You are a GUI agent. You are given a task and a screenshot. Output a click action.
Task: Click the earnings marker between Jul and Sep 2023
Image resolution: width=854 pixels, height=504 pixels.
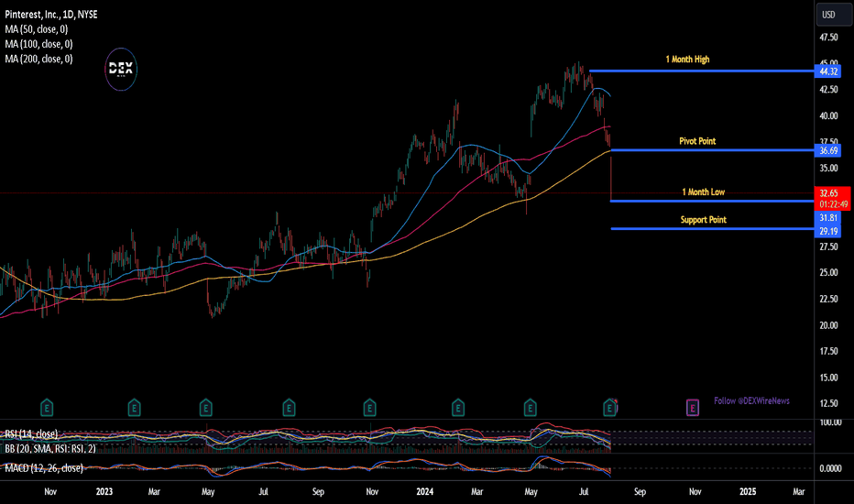tap(289, 407)
